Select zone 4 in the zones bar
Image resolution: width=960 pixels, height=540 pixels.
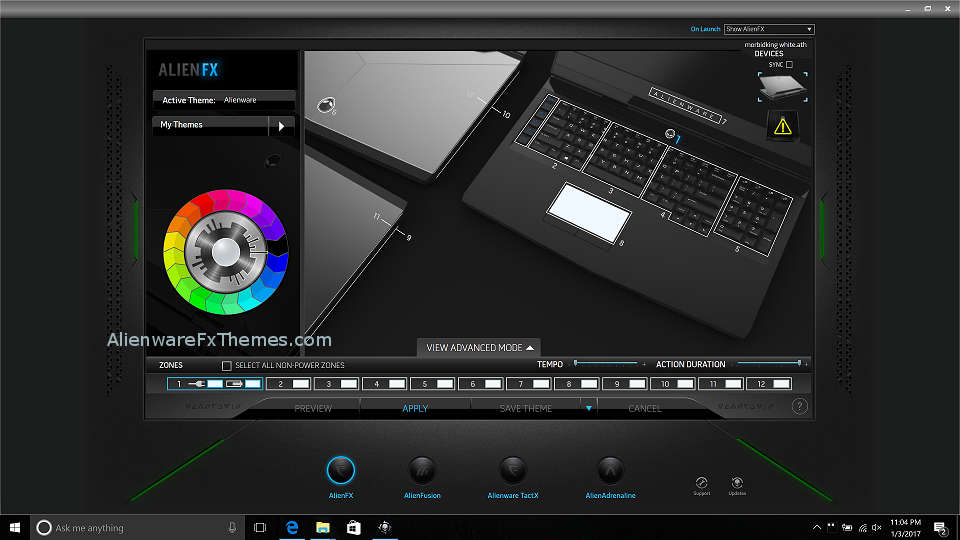(x=384, y=384)
